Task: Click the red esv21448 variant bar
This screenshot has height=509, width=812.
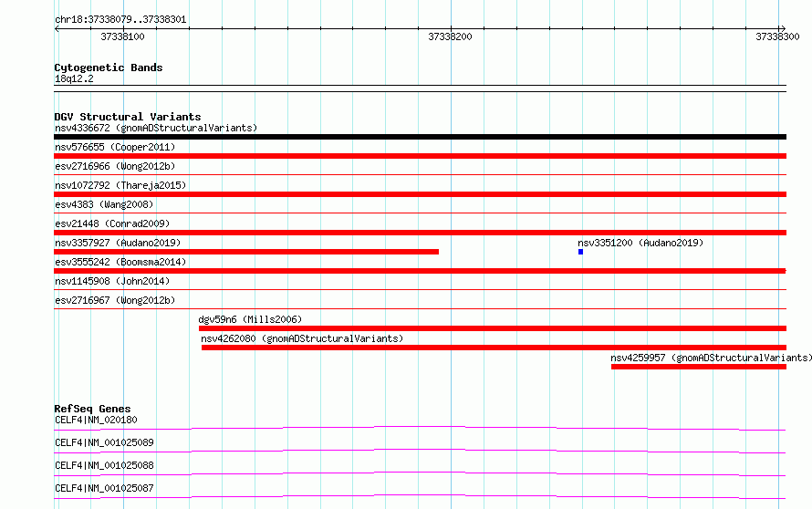Action: 420,233
